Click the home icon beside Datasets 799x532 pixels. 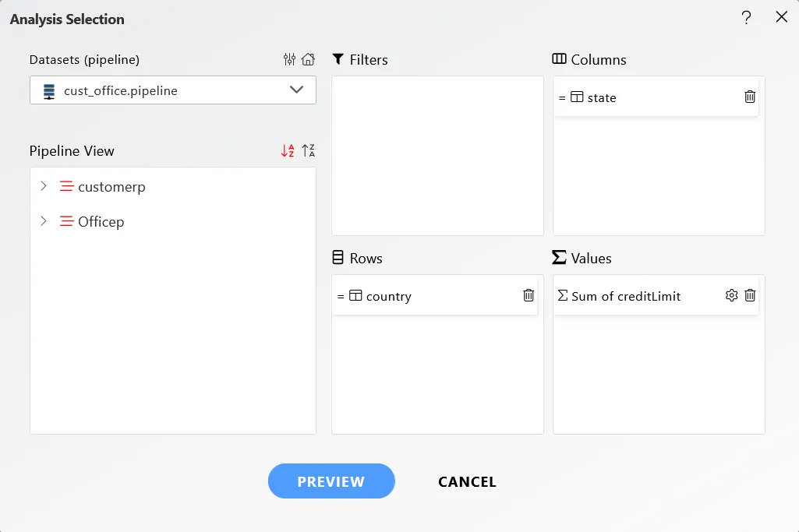point(308,59)
